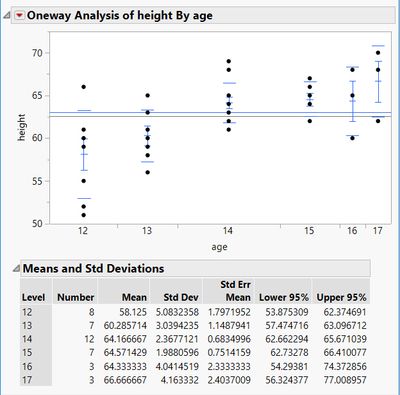Select level 15 row in the table
This screenshot has width=400, height=395.
coord(195,352)
